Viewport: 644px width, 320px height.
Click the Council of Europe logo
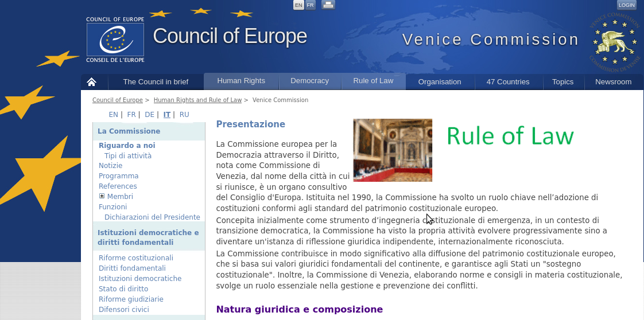click(x=115, y=40)
